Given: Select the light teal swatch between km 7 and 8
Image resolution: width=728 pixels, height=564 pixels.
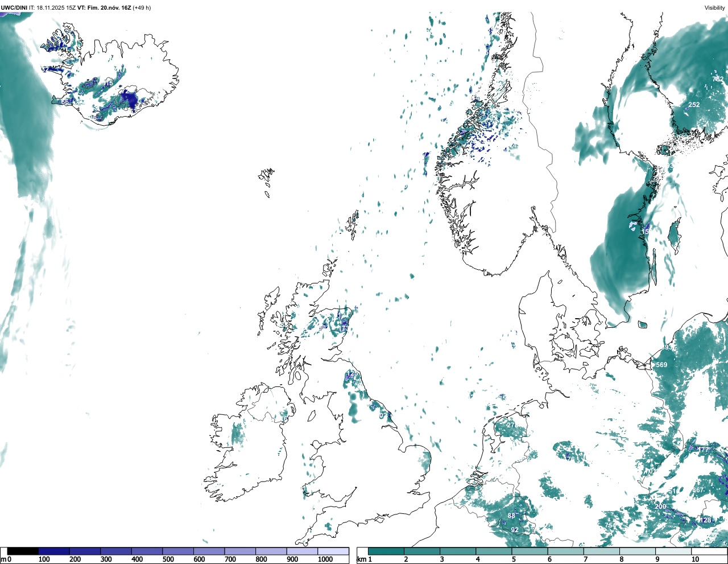Looking at the screenshot, I should [x=602, y=551].
